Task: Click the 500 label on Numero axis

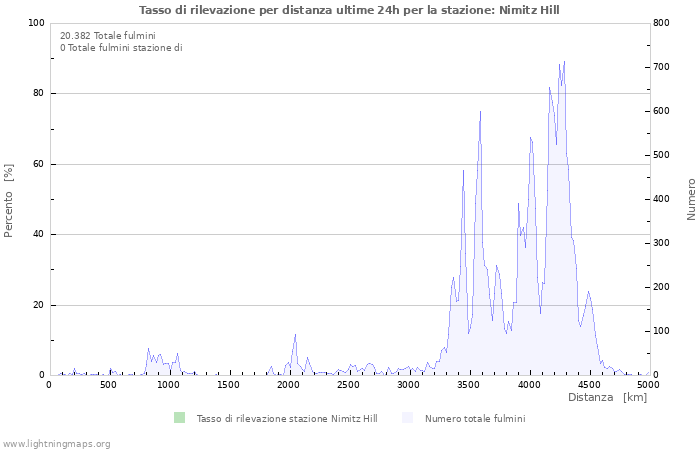Action: (662, 155)
